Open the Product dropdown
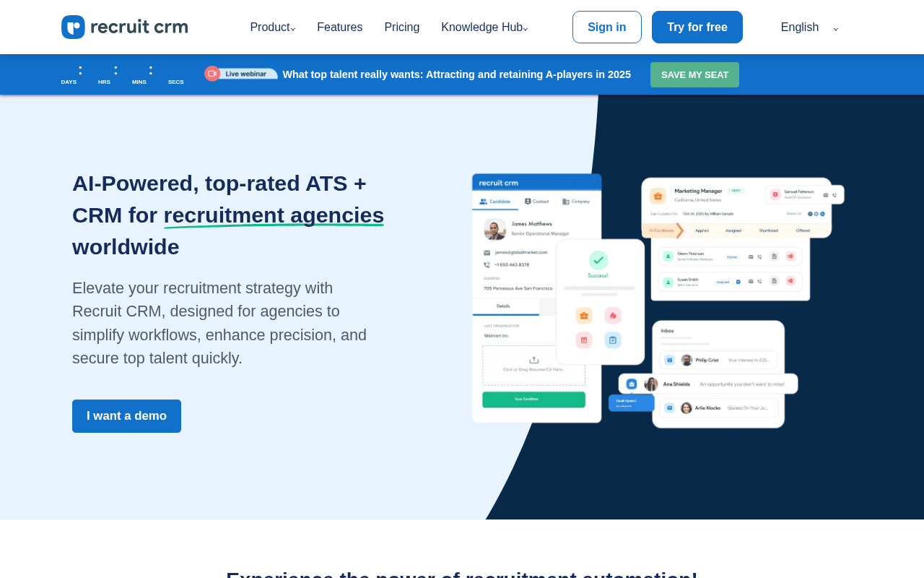Image resolution: width=924 pixels, height=578 pixels. [271, 27]
